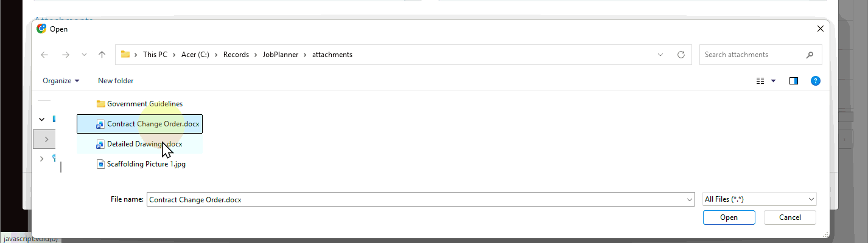Go up one folder level
The width and height of the screenshot is (868, 243).
click(x=102, y=55)
